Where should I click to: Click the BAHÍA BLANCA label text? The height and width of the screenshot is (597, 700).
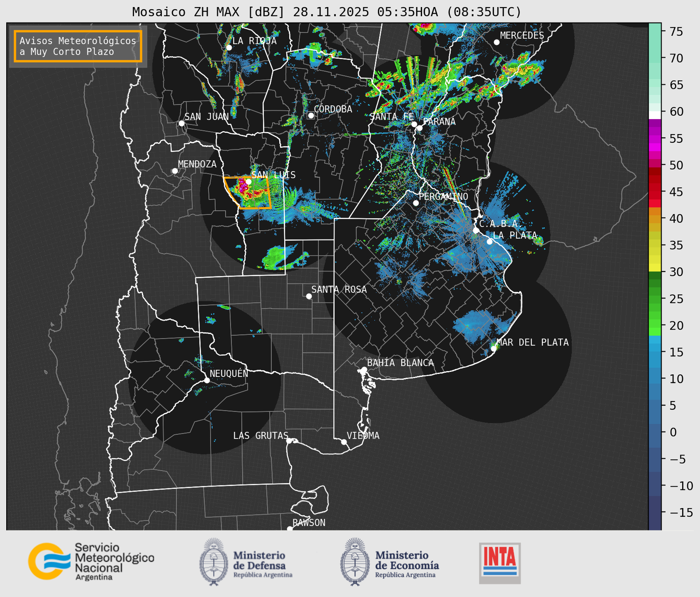tap(400, 363)
